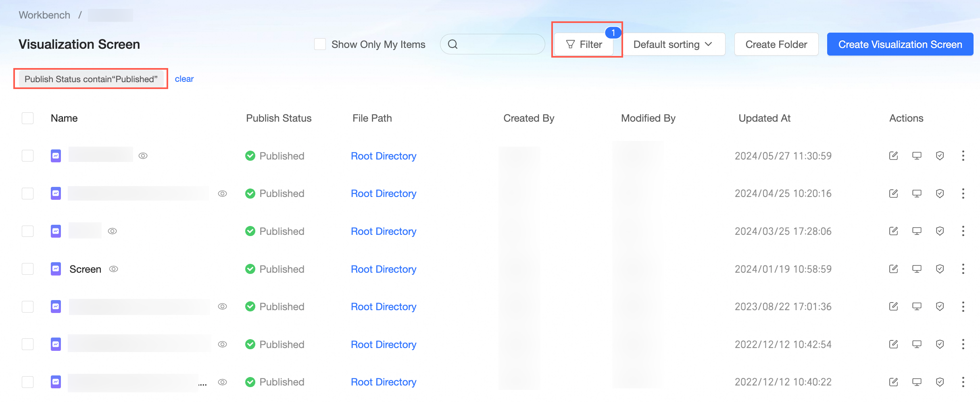Select checkbox for row updated 2024/04/25 10:20:16
Image resolution: width=980 pixels, height=402 pixels.
click(27, 194)
